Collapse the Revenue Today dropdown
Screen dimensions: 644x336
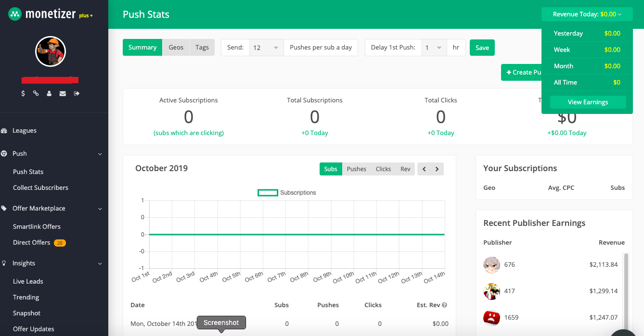(587, 14)
